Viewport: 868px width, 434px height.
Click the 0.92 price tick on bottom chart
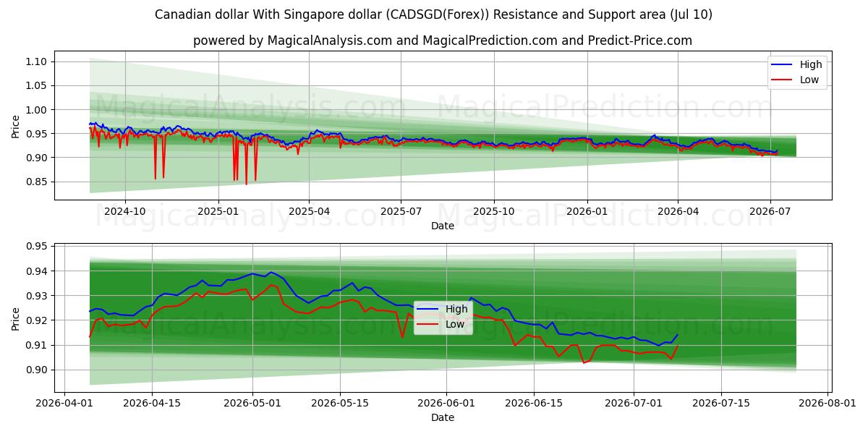[37, 320]
